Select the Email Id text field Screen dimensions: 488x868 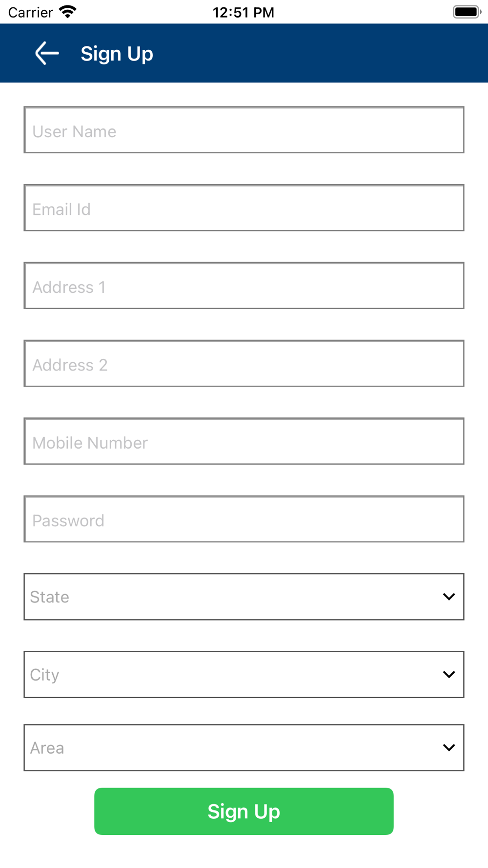pyautogui.click(x=244, y=208)
